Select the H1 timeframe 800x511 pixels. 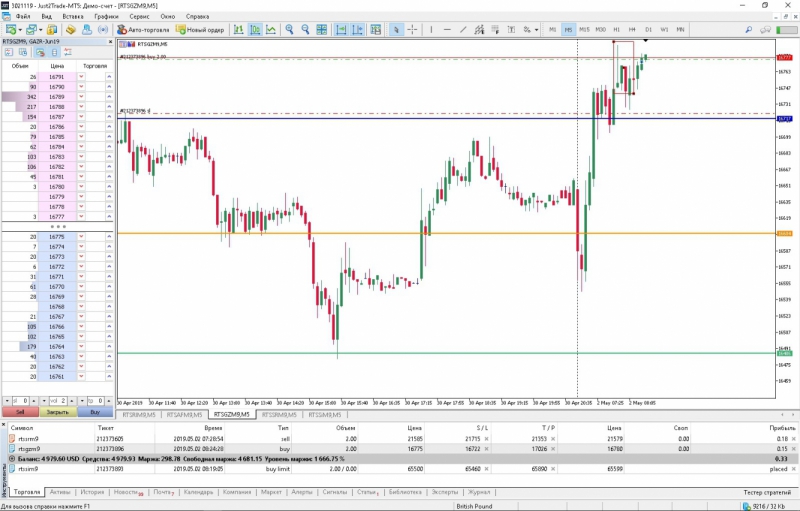coord(616,30)
